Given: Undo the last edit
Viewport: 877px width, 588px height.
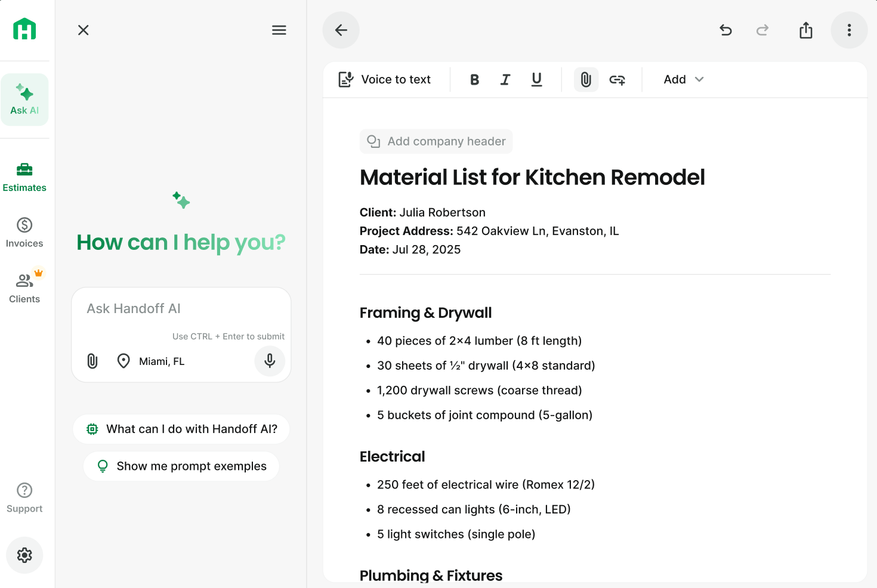Looking at the screenshot, I should 725,30.
